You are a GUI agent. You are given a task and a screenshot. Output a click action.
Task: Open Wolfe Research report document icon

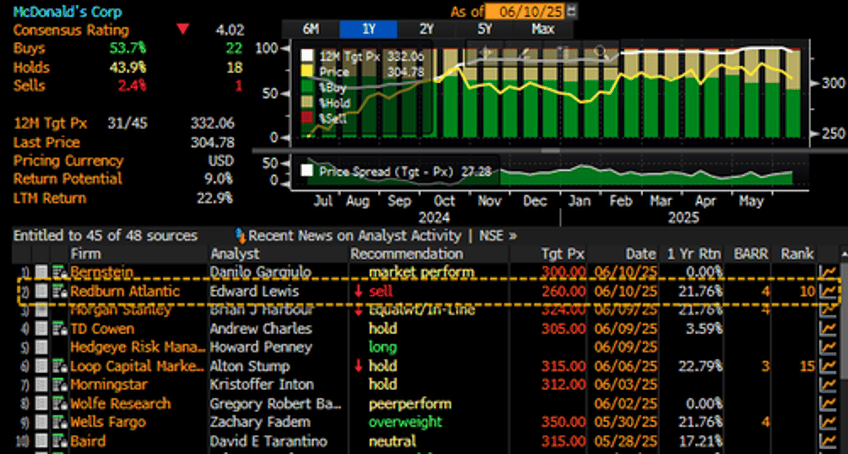pyautogui.click(x=58, y=404)
